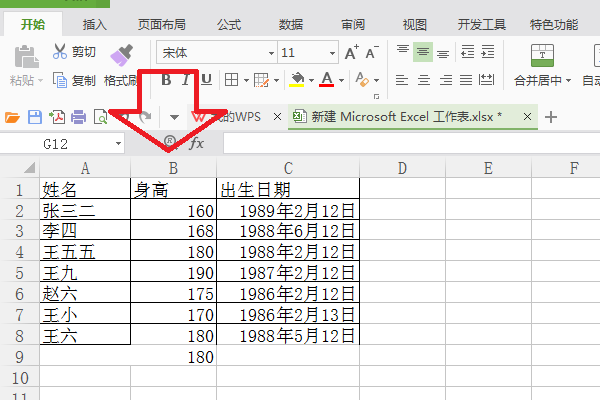Increase indent in cell
Viewport: 600px width, 400px height.
[x=488, y=52]
